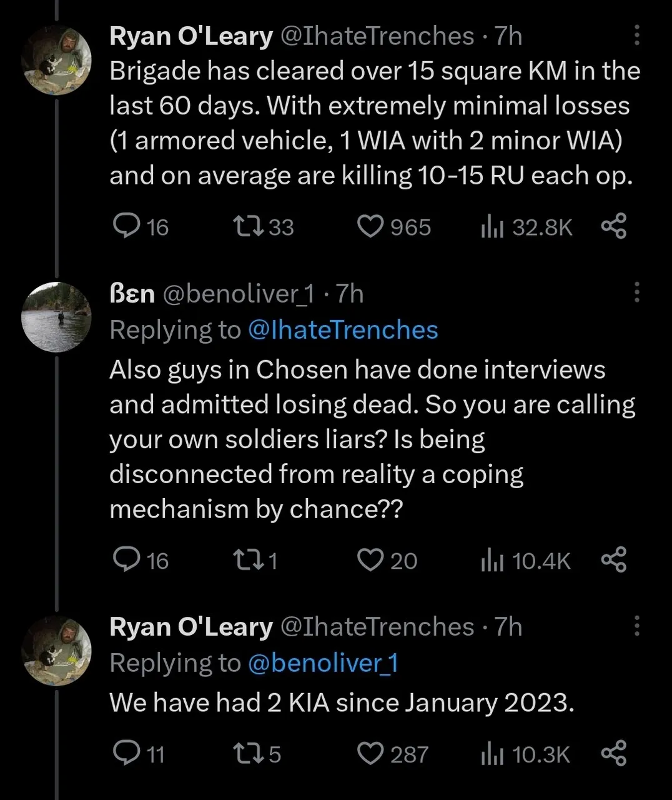This screenshot has height=800, width=672.
Task: Share the 2 KIA since January tweet
Action: pyautogui.click(x=613, y=754)
